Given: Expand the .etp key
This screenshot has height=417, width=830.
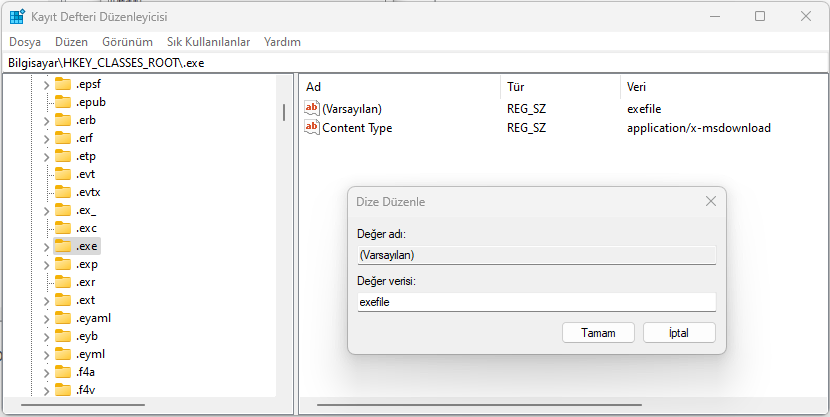Looking at the screenshot, I should click(46, 157).
